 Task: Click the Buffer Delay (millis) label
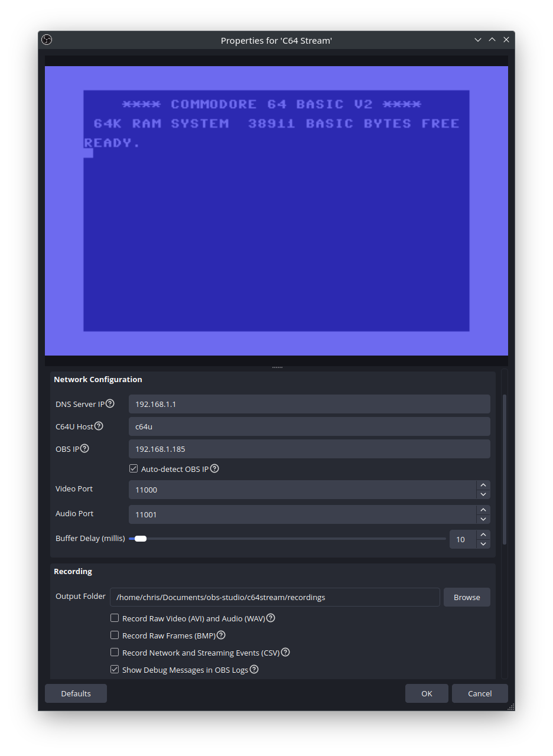[90, 538]
